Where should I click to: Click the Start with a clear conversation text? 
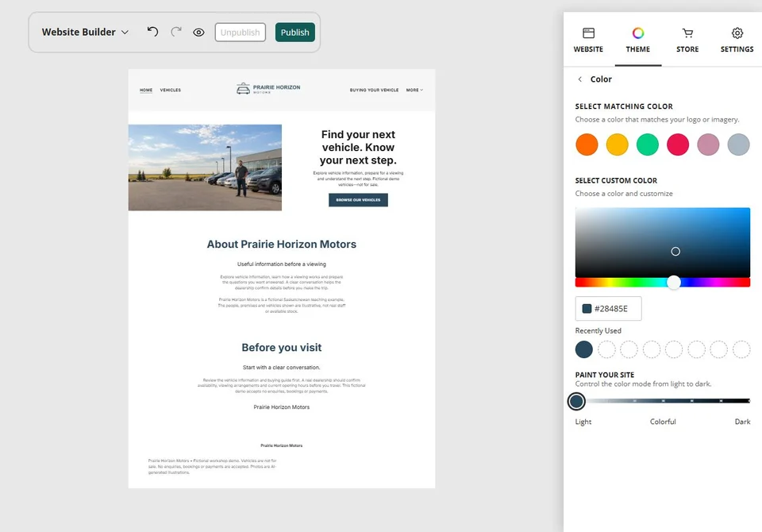click(x=281, y=367)
